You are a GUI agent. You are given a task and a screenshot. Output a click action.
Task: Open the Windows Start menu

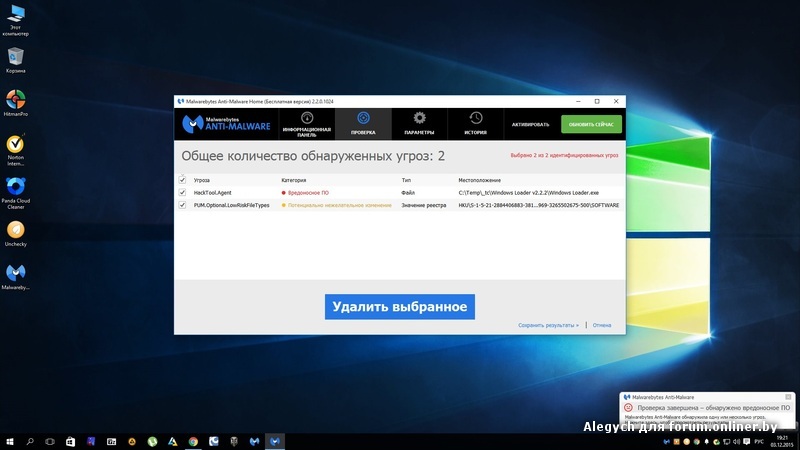pos(10,442)
